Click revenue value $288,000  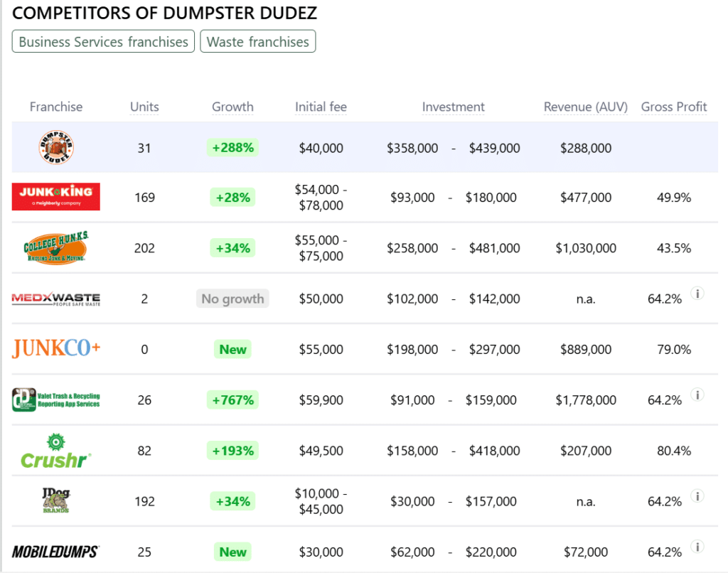tap(586, 148)
